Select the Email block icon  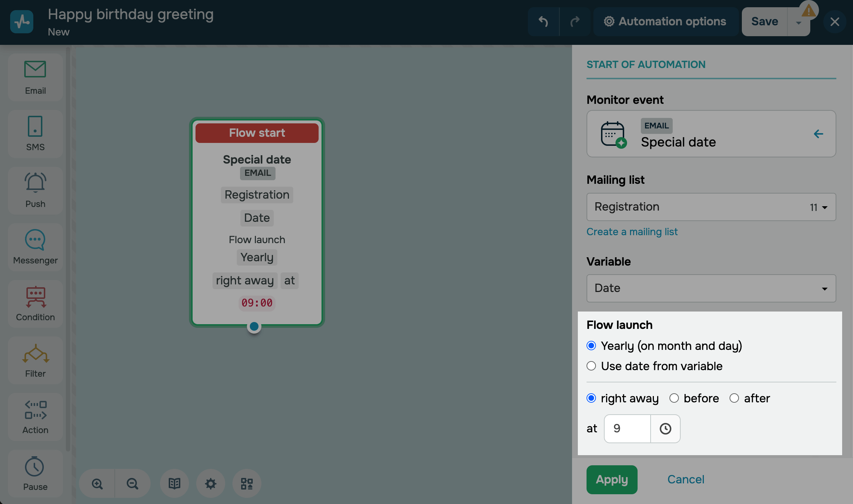[x=35, y=77]
